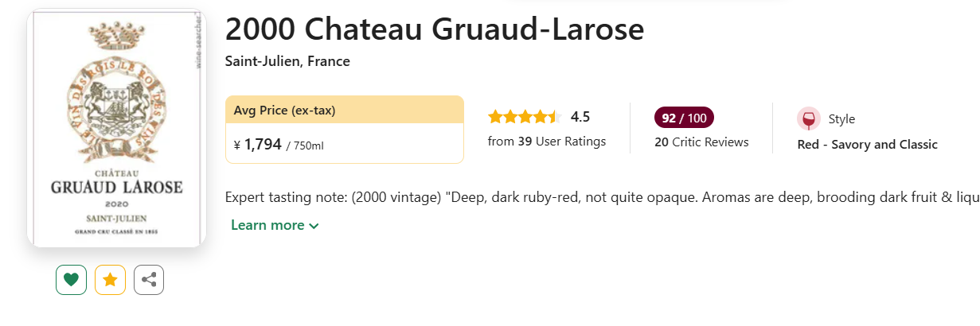Click the share icon under the label
The image size is (980, 326).
pos(149,279)
